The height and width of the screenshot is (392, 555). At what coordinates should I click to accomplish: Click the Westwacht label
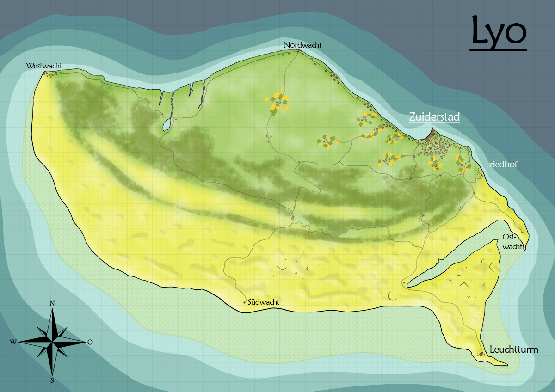coord(44,66)
